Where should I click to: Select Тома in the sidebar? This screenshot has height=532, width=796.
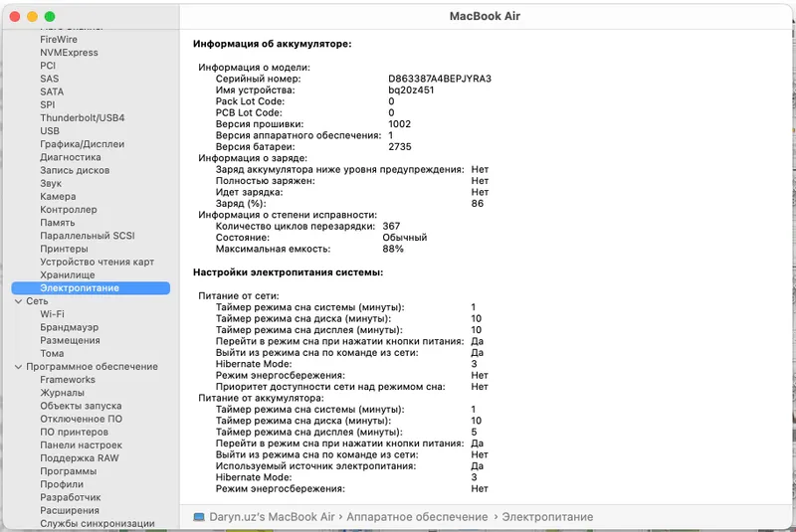52,353
